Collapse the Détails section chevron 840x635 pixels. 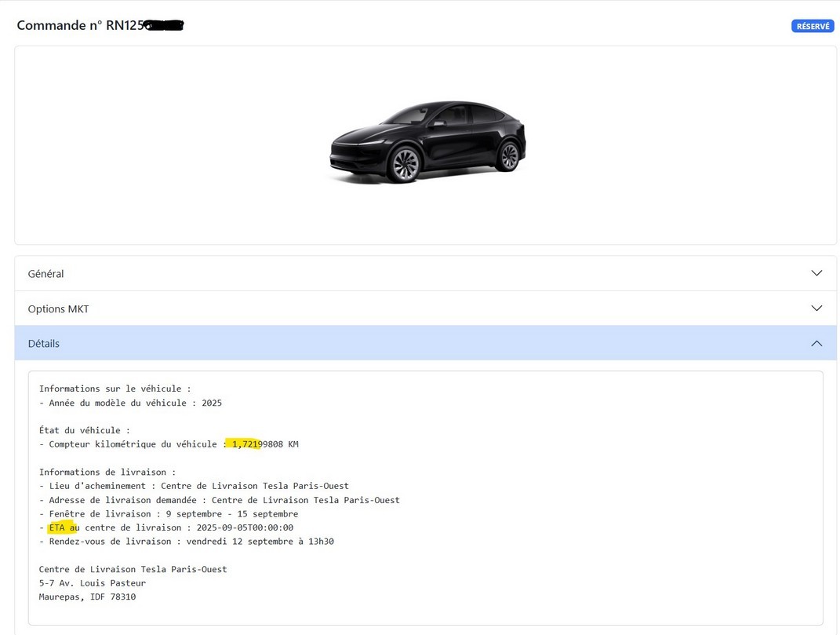tap(816, 343)
